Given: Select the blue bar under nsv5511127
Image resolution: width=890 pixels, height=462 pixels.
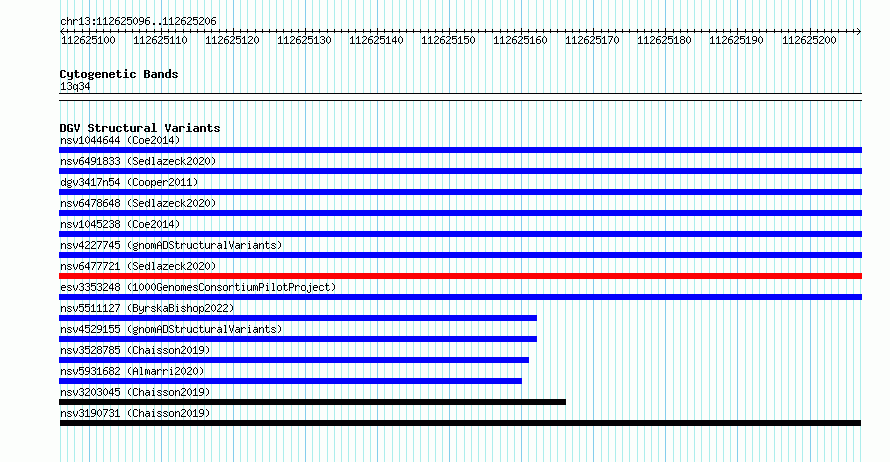Looking at the screenshot, I should point(298,318).
